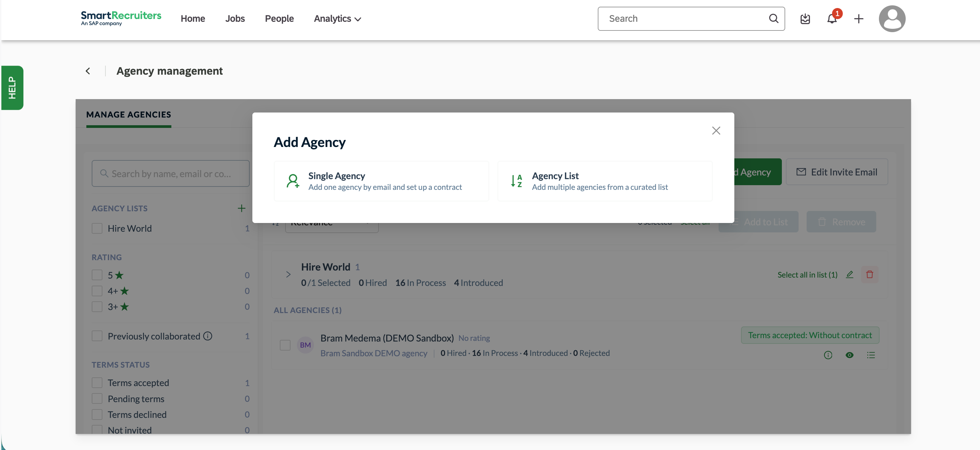This screenshot has width=980, height=450.
Task: Open the notifications bell
Action: pyautogui.click(x=832, y=19)
